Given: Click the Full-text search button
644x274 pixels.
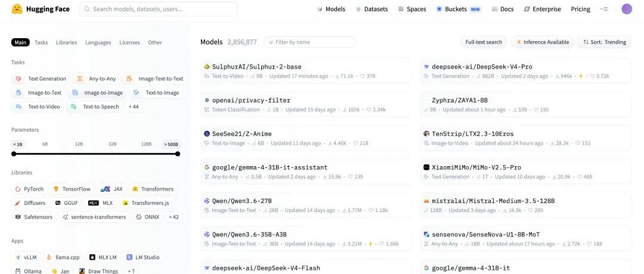Looking at the screenshot, I should (484, 42).
